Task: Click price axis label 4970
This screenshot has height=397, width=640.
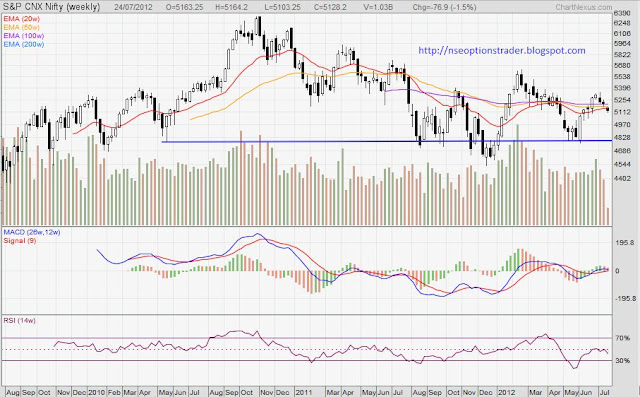Action: pos(622,124)
